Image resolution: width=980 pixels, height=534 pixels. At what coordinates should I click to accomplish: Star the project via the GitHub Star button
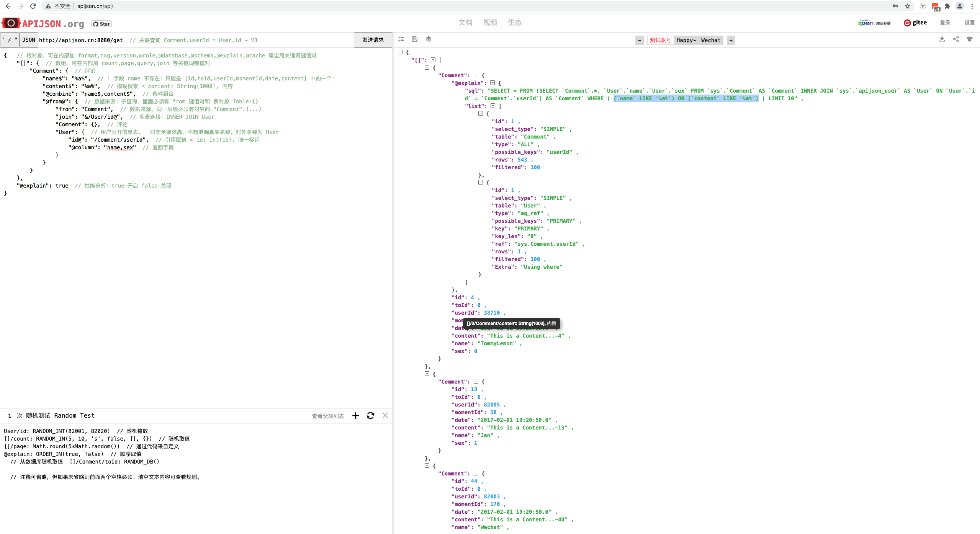pyautogui.click(x=101, y=23)
